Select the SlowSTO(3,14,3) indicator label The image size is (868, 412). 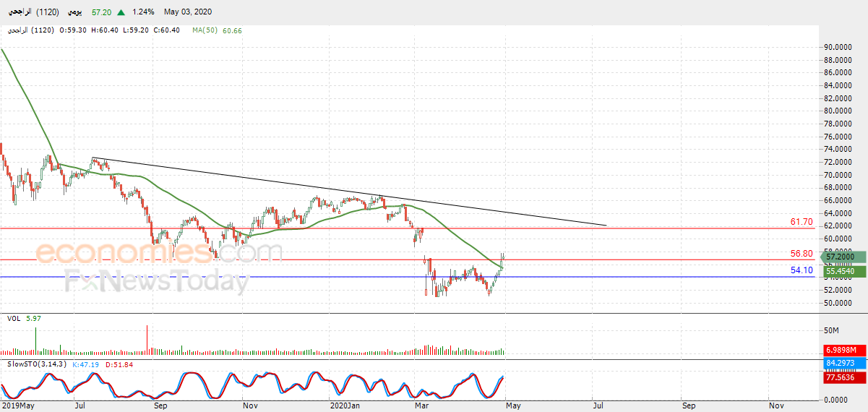click(x=35, y=364)
